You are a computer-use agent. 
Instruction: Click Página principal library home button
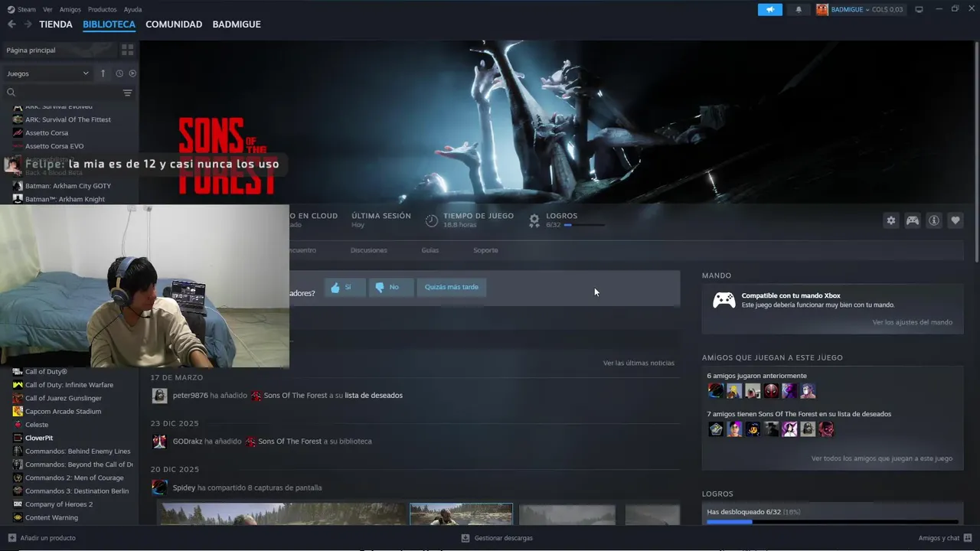click(58, 50)
